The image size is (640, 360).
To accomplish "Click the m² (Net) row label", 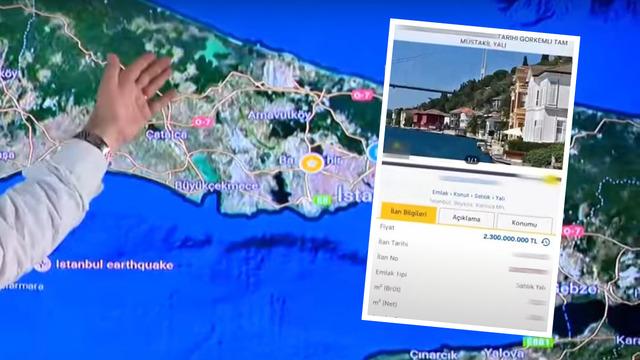I will pyautogui.click(x=384, y=303).
